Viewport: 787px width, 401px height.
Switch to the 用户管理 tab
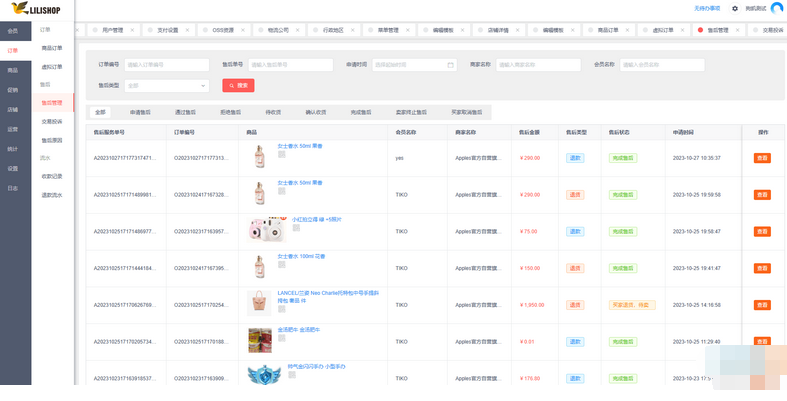[112, 30]
